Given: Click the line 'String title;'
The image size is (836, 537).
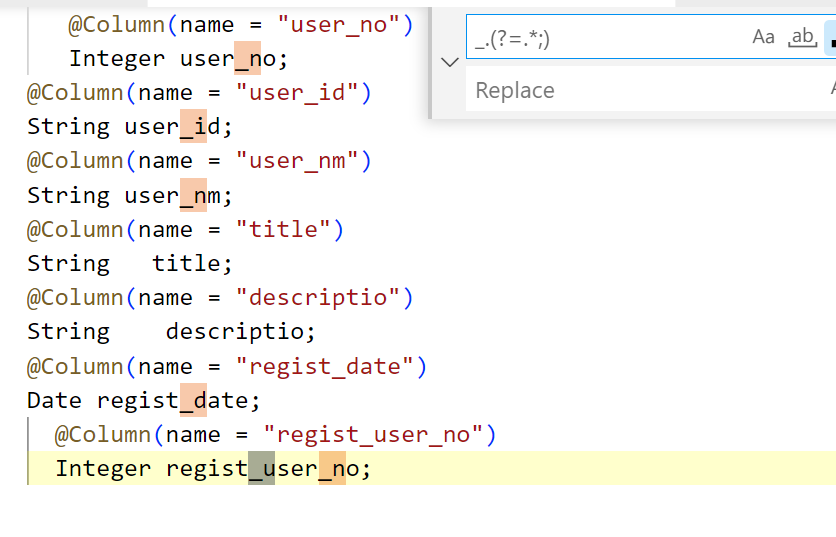Looking at the screenshot, I should pos(130,263).
